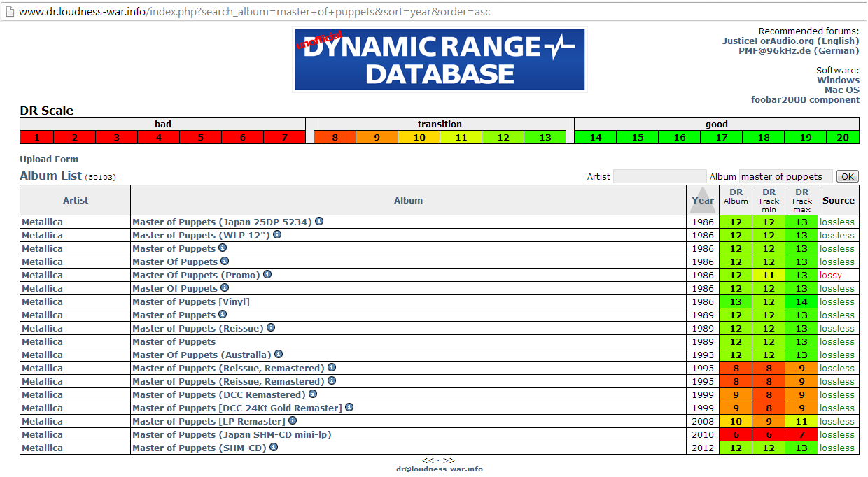Focus the Album search field containing master of puppets
This screenshot has width=868, height=477.
[786, 176]
